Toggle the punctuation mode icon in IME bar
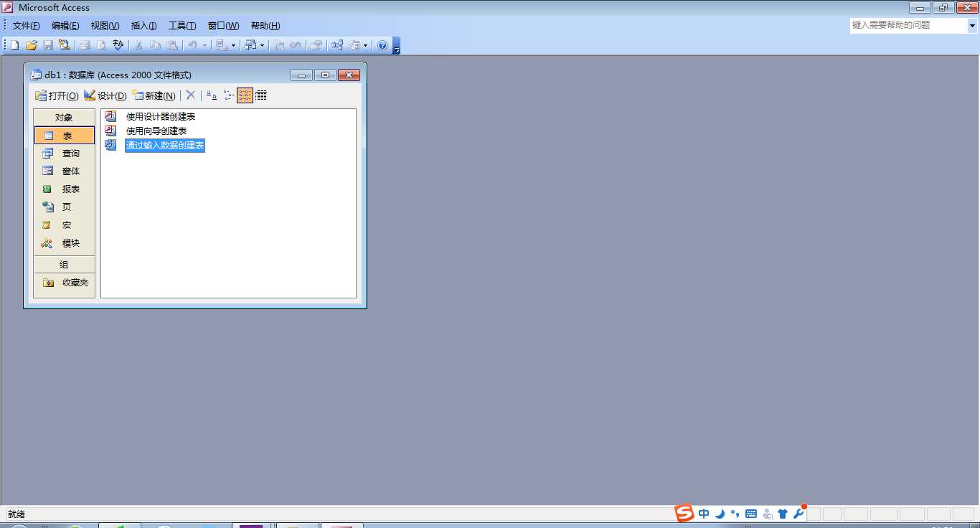 735,514
